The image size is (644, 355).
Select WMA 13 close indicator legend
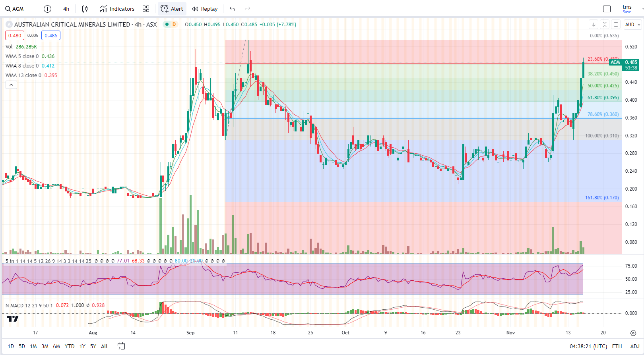pos(31,75)
